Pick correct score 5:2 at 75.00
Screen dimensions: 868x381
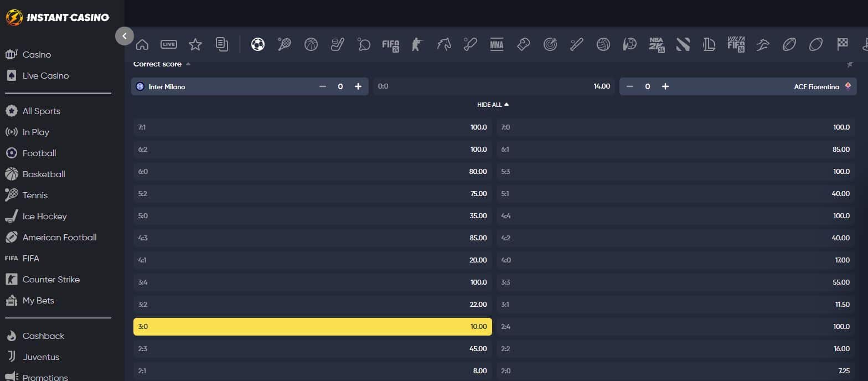click(313, 194)
